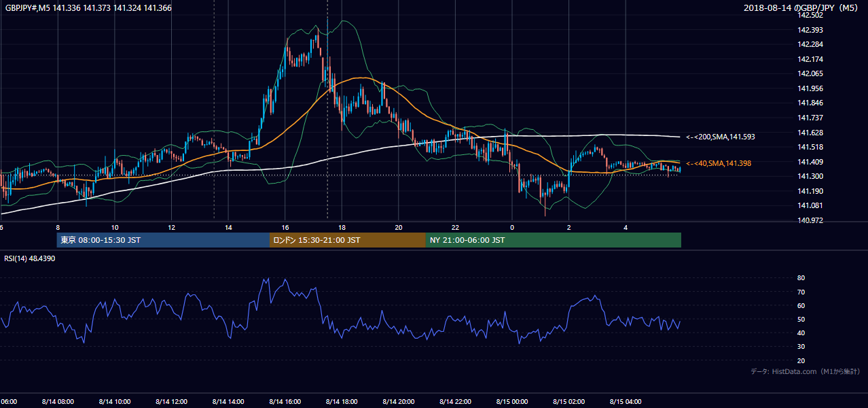868x408 pixels.
Task: Click hour tick 2 under the price chart
Action: [x=569, y=227]
